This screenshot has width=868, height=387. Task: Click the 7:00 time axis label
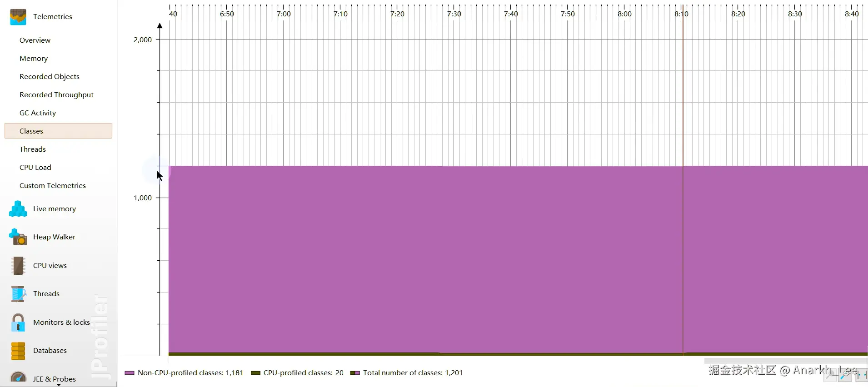tap(284, 14)
